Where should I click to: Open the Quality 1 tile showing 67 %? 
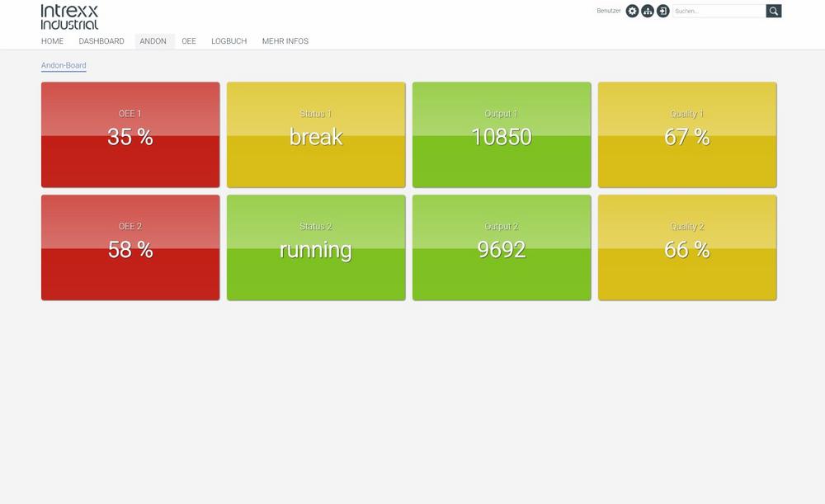[687, 134]
